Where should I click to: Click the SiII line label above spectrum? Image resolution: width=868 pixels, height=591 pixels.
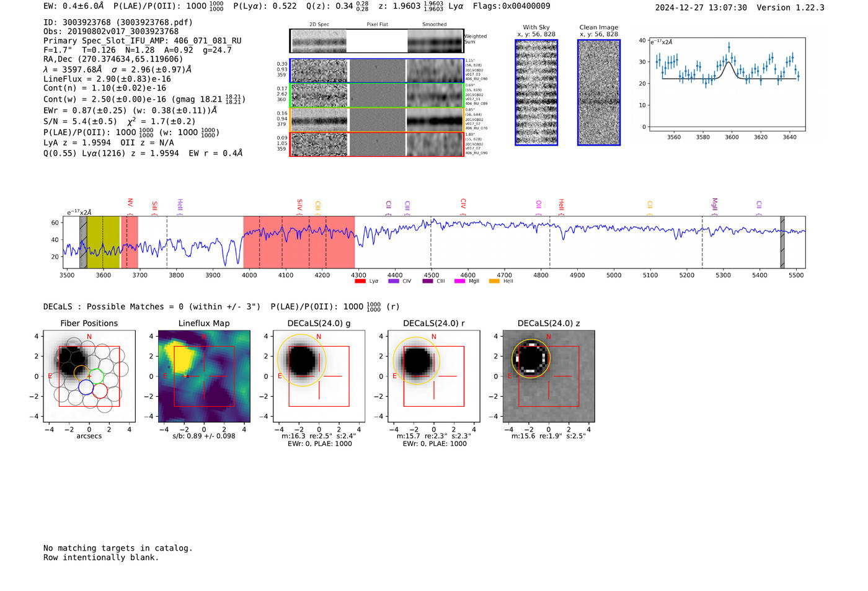point(155,206)
